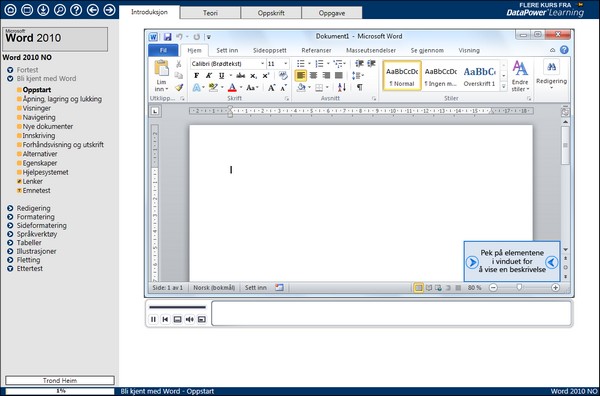Pause the lesson playback

(x=153, y=319)
